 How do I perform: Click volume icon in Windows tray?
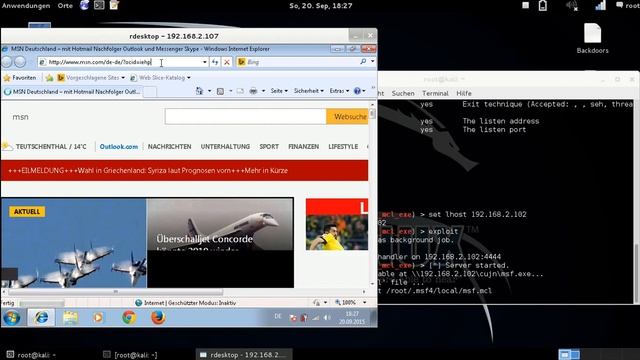(327, 318)
